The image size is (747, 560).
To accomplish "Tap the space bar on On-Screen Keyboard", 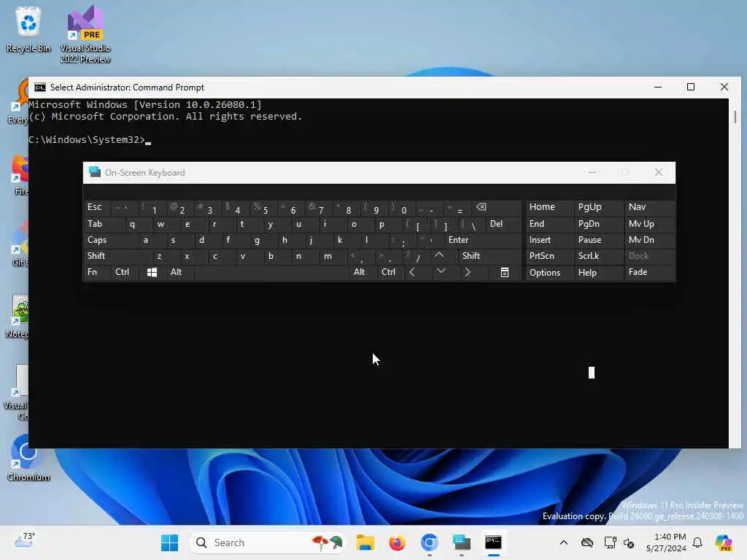I will pos(271,273).
